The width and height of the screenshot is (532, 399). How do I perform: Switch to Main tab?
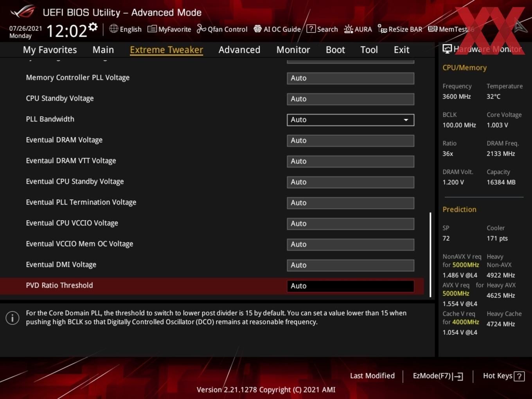[x=103, y=50]
